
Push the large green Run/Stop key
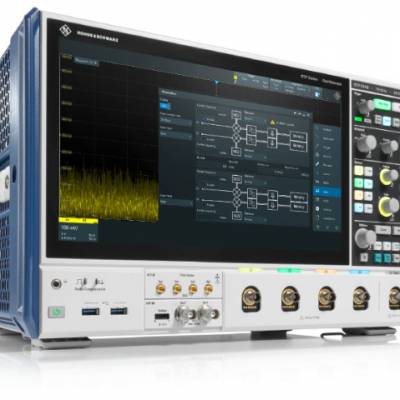coord(382,105)
